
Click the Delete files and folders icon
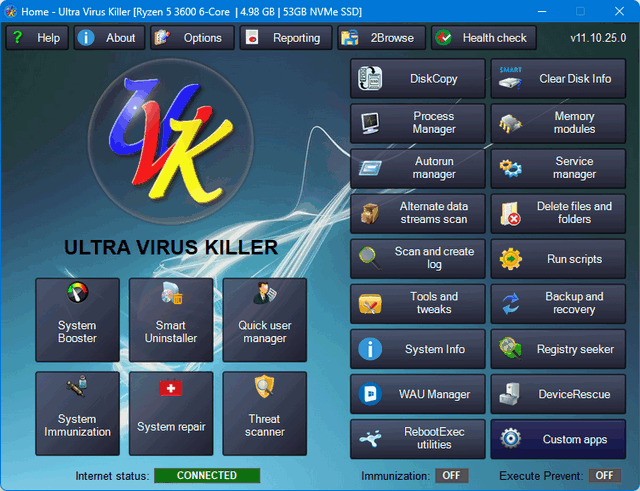point(511,213)
